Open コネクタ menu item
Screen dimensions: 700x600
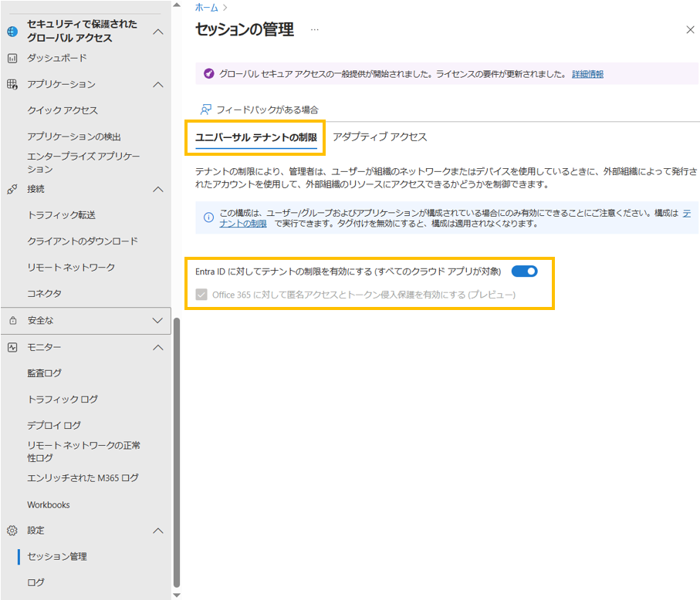tap(44, 294)
